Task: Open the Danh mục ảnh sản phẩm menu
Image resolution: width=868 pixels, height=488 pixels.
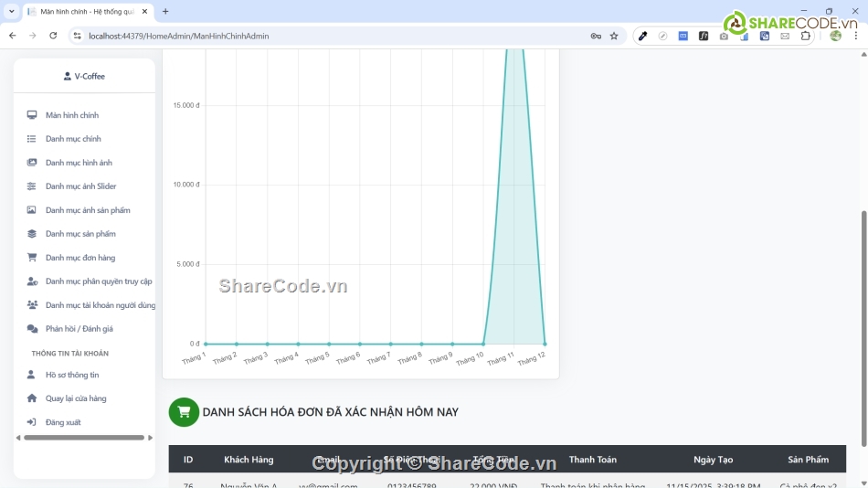Action: [88, 210]
